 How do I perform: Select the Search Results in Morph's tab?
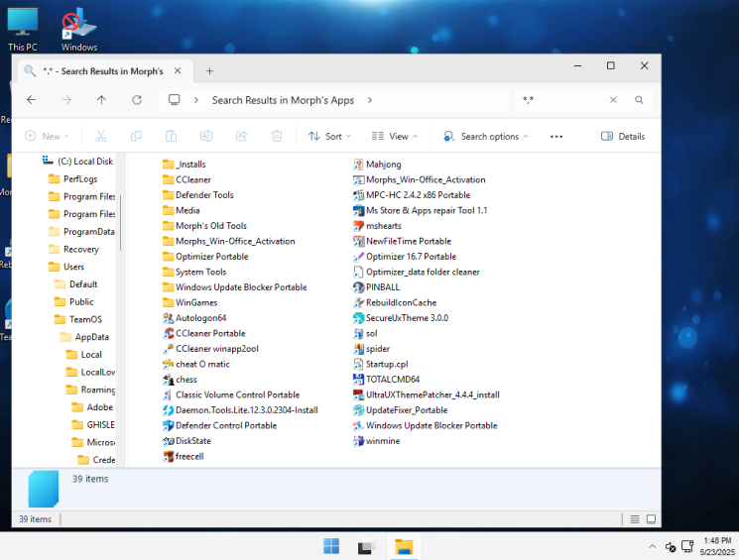[x=104, y=71]
